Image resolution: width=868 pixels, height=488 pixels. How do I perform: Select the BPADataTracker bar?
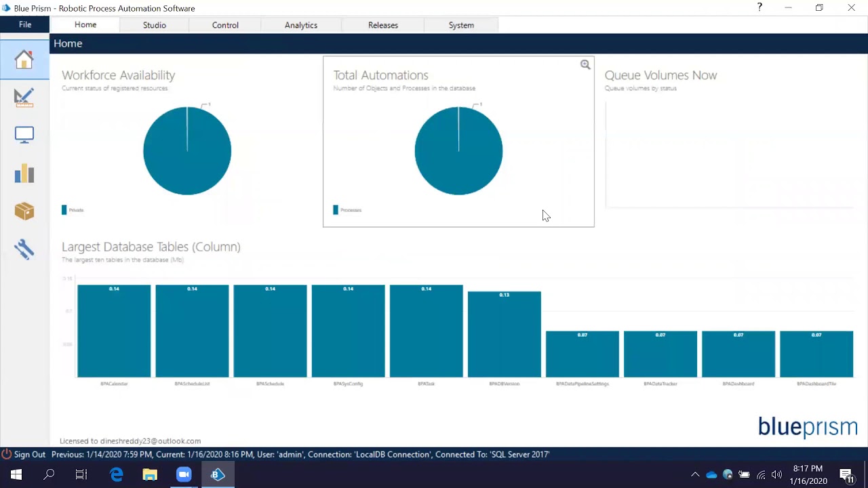pos(660,354)
